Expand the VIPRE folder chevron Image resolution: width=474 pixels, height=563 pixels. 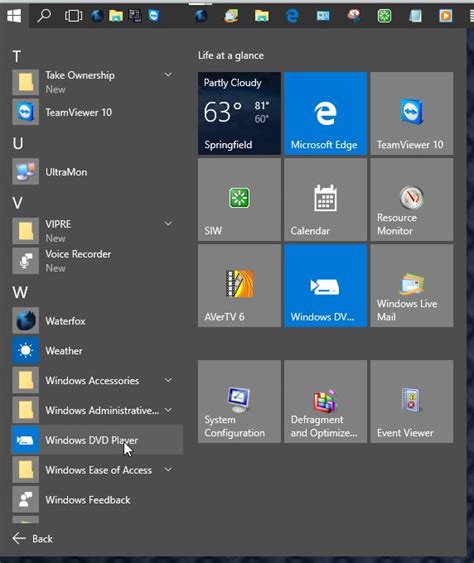point(168,224)
